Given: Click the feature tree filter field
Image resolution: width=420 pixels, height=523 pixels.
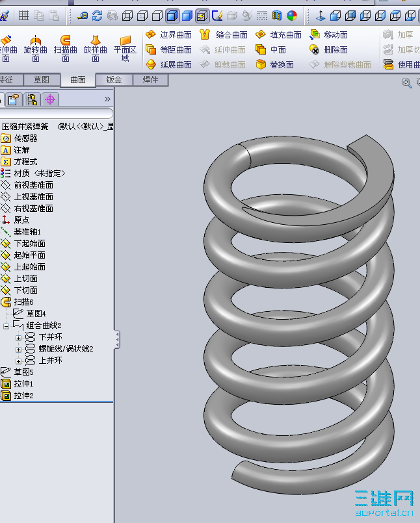Looking at the screenshot, I should pos(56,114).
